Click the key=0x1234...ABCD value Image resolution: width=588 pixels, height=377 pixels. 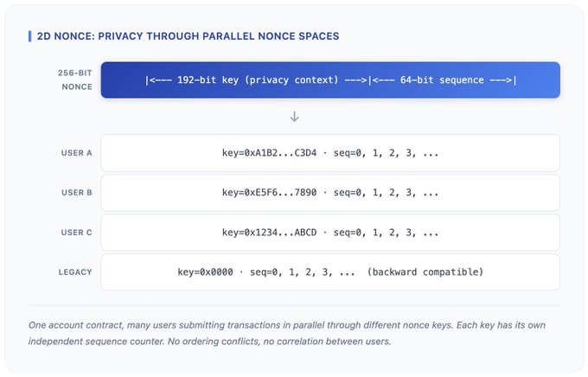[x=269, y=233]
